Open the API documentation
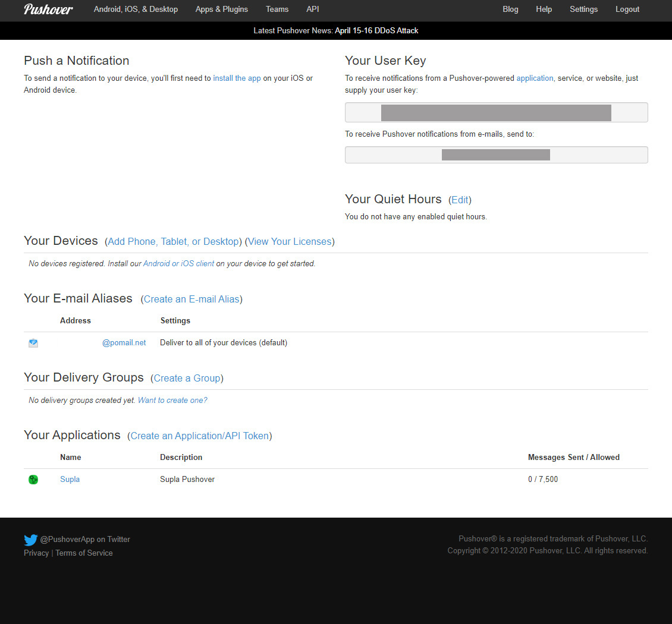The height and width of the screenshot is (624, 672). point(312,9)
